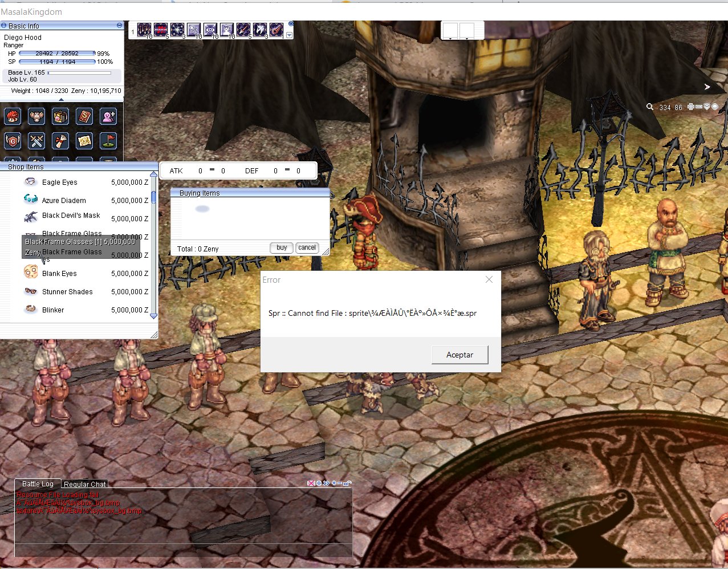Open guild window via G shield icon

point(13,140)
